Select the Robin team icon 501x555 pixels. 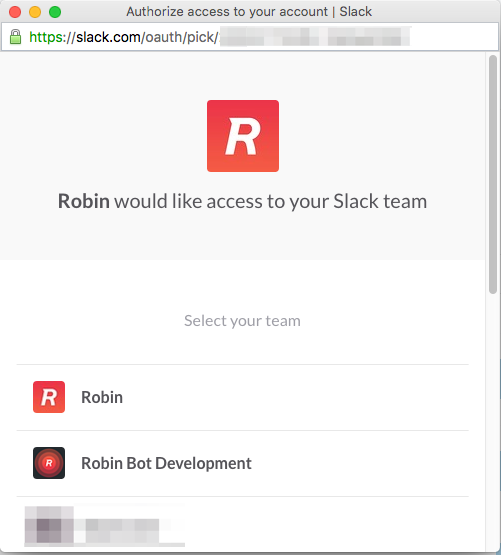pyautogui.click(x=49, y=397)
